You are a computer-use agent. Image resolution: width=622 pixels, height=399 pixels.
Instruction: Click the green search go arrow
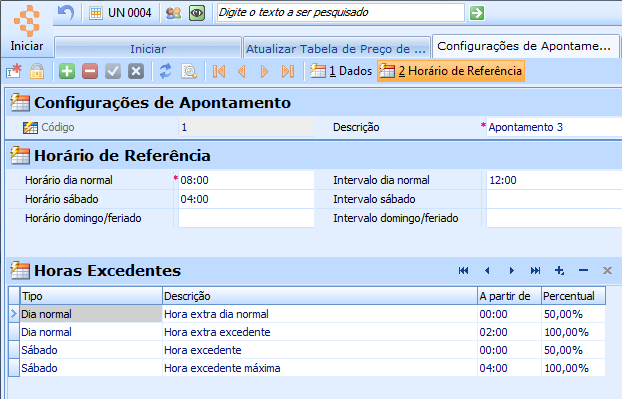click(477, 13)
